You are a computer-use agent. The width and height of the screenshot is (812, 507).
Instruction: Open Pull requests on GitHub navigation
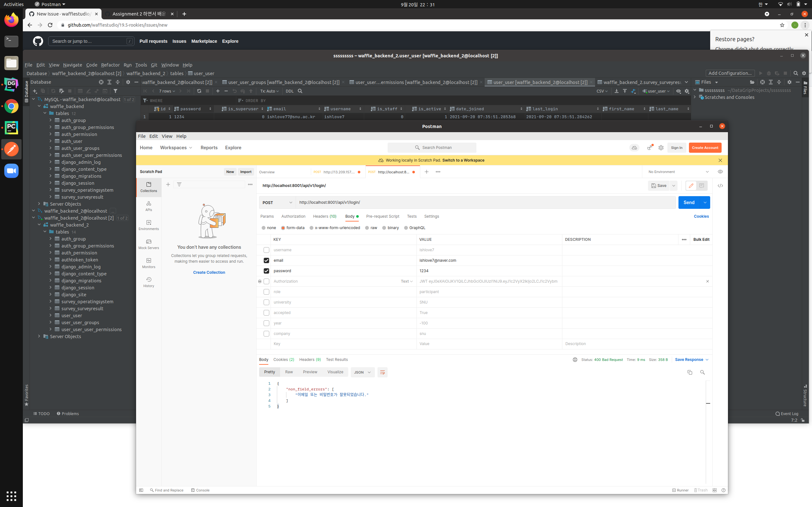(153, 41)
